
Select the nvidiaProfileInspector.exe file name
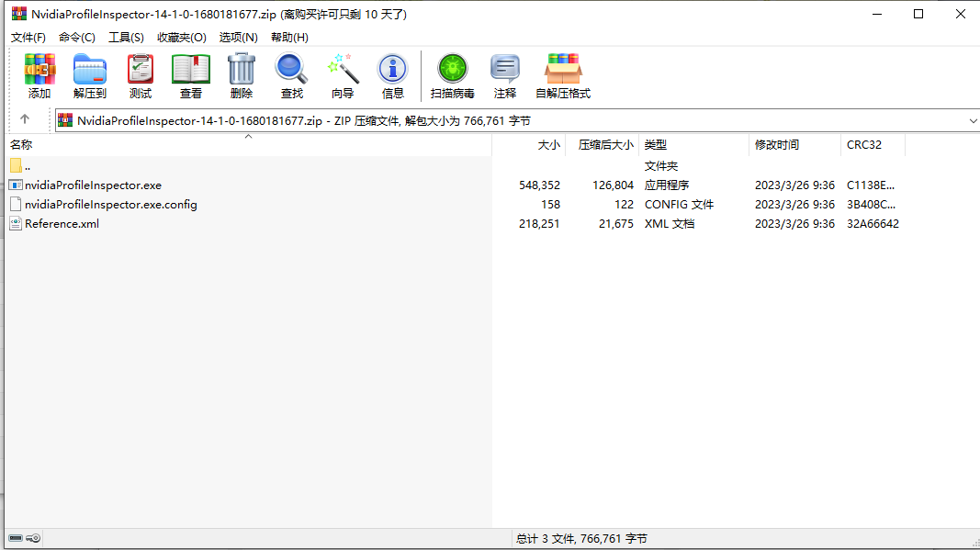(93, 185)
